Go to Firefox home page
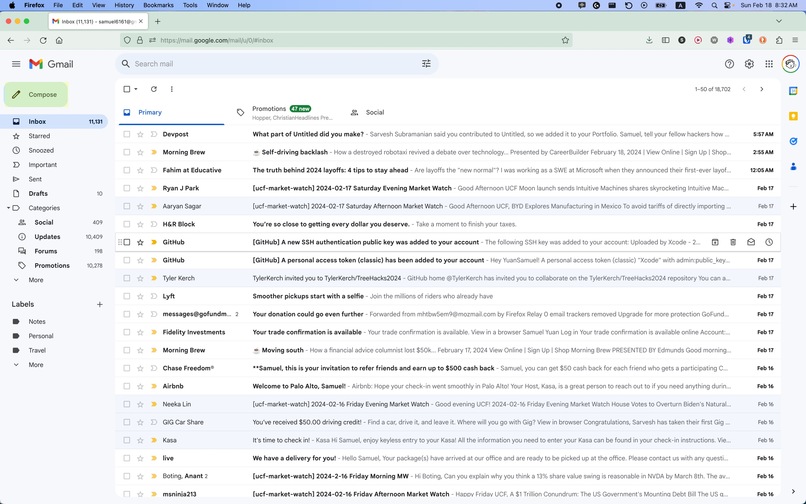The height and width of the screenshot is (504, 806). click(x=59, y=40)
